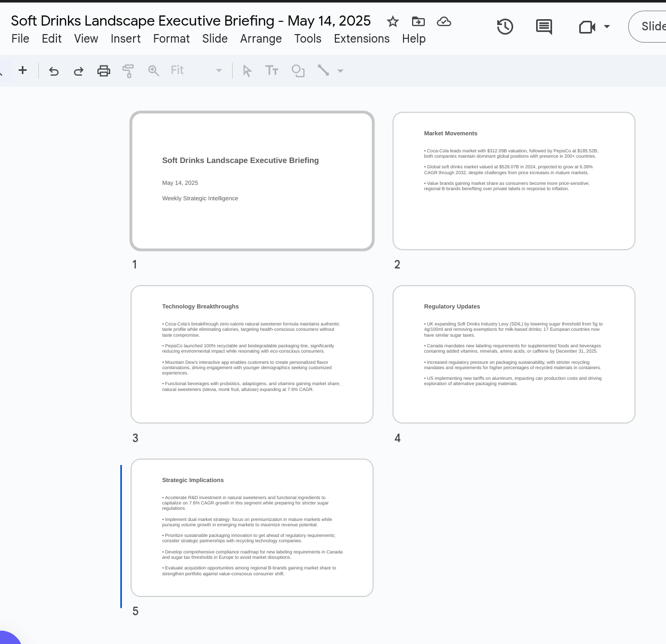Expand the Fit zoom dropdown

218,71
